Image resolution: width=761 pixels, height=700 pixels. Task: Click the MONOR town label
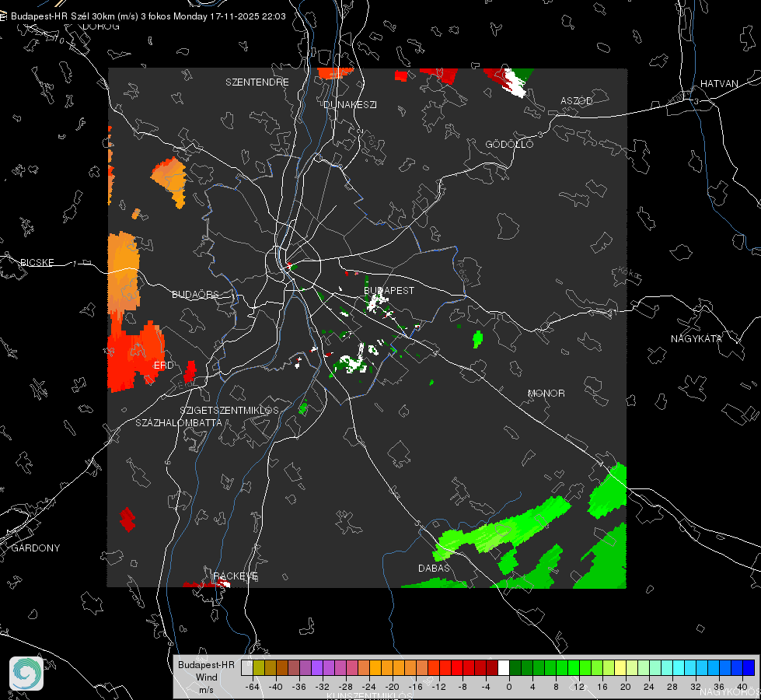(546, 393)
